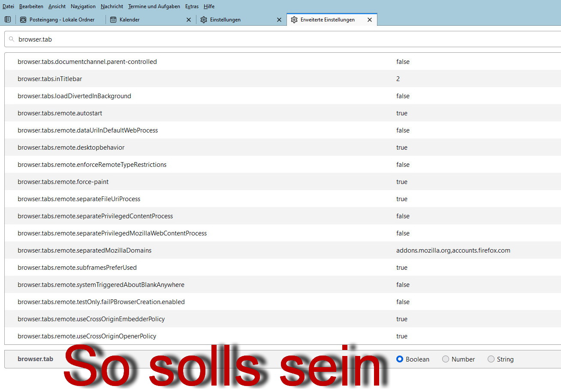Screen dimensions: 561x392
Task: Click the calendar icon on the Kalender tab
Action: pyautogui.click(x=113, y=19)
